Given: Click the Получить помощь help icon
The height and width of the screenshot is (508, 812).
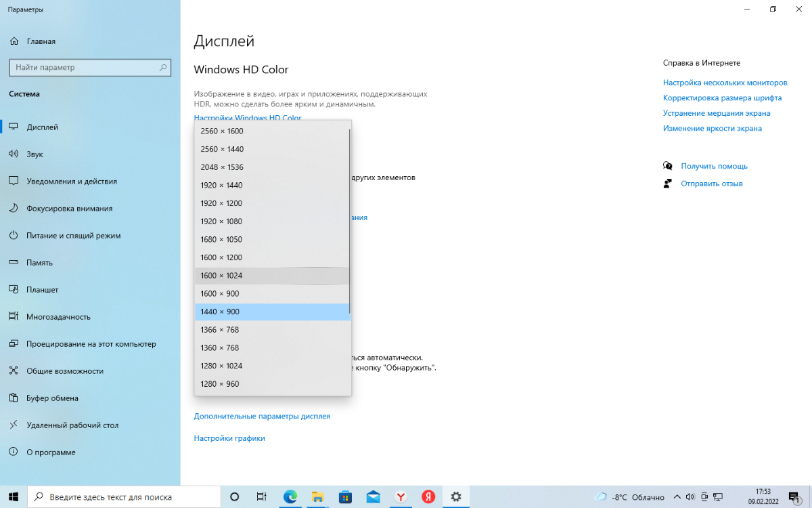Looking at the screenshot, I should tap(668, 166).
